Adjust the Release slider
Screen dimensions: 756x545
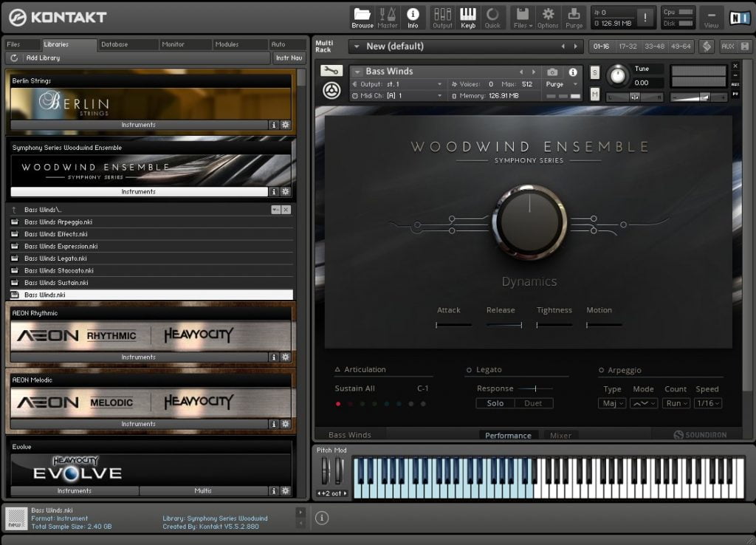[504, 325]
